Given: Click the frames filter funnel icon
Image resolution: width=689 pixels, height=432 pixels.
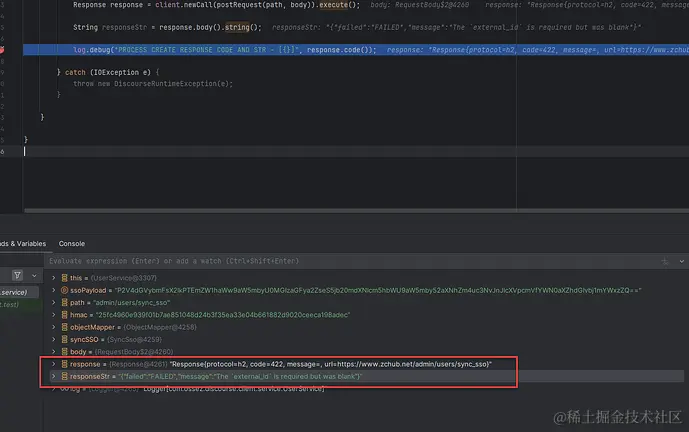Looking at the screenshot, I should click(x=17, y=276).
